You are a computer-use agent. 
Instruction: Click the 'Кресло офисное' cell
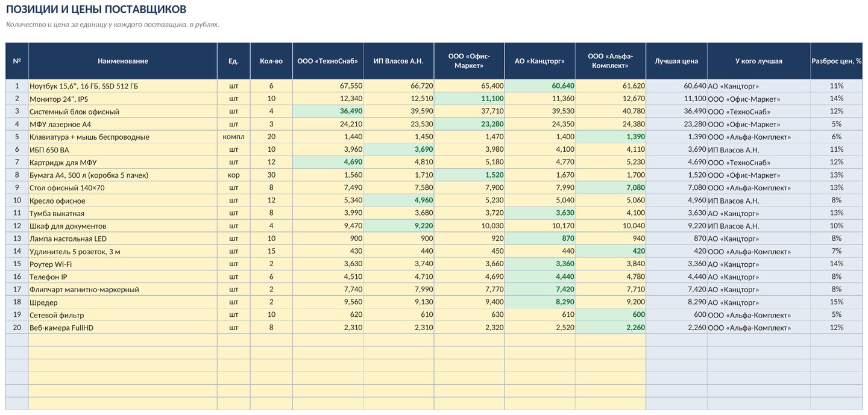coord(123,201)
